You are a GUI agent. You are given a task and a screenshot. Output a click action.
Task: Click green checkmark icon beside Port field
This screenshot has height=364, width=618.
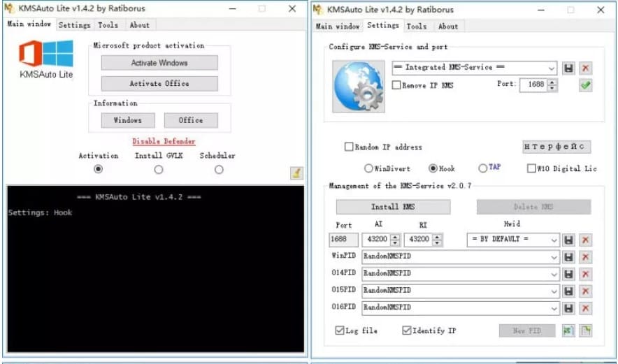pyautogui.click(x=585, y=85)
